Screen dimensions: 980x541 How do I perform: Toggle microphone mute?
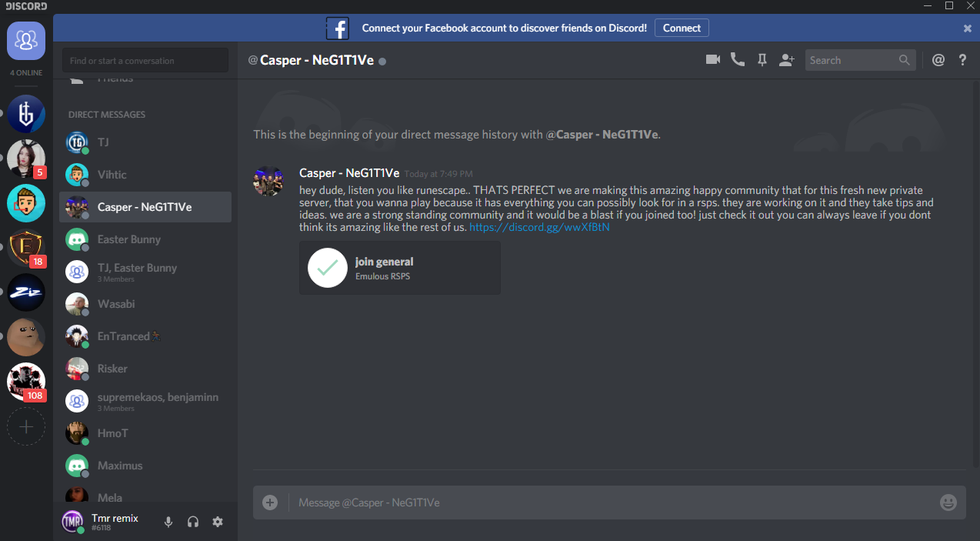pyautogui.click(x=168, y=522)
